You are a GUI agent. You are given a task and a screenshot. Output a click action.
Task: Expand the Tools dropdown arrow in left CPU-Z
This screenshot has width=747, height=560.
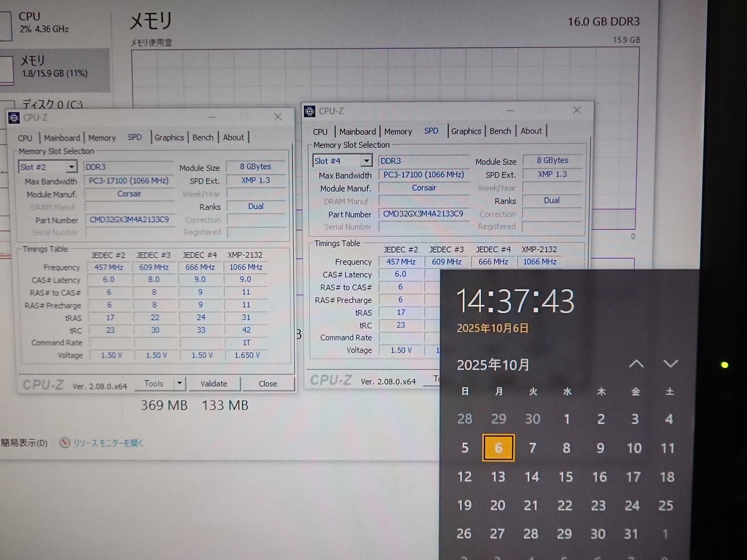179,384
